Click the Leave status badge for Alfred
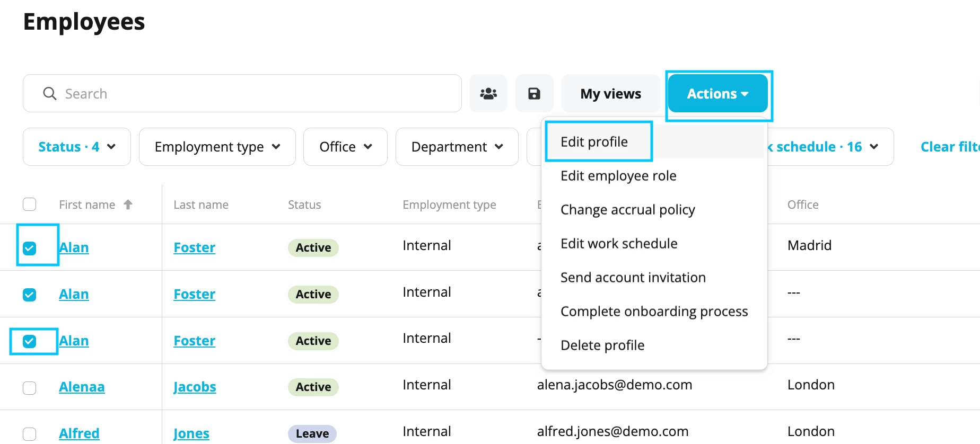This screenshot has height=444, width=980. point(312,434)
